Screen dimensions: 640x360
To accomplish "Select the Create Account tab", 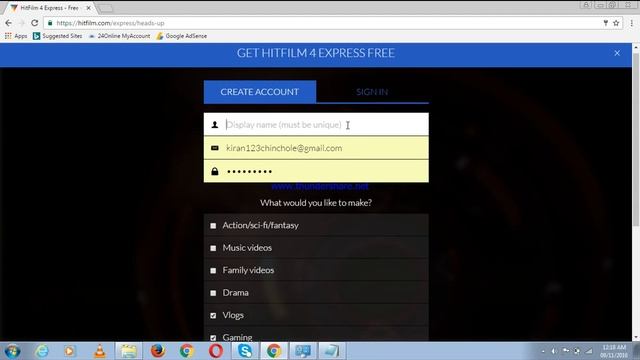I will pyautogui.click(x=260, y=92).
